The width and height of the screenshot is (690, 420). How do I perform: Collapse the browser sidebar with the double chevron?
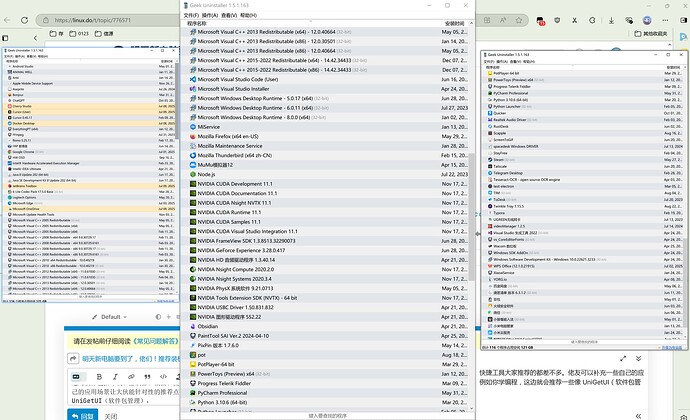pyautogui.click(x=638, y=416)
